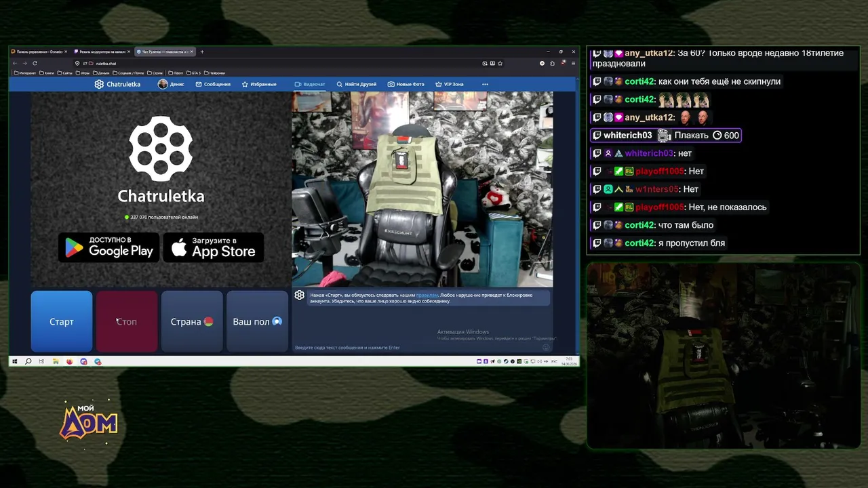Click the Мой Дом logo overlay
This screenshot has width=868, height=488.
click(x=88, y=422)
